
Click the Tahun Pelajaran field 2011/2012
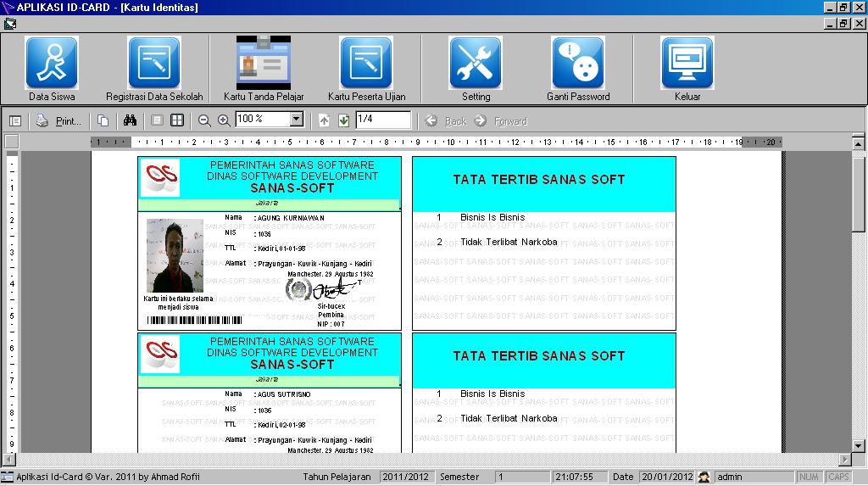[406, 477]
